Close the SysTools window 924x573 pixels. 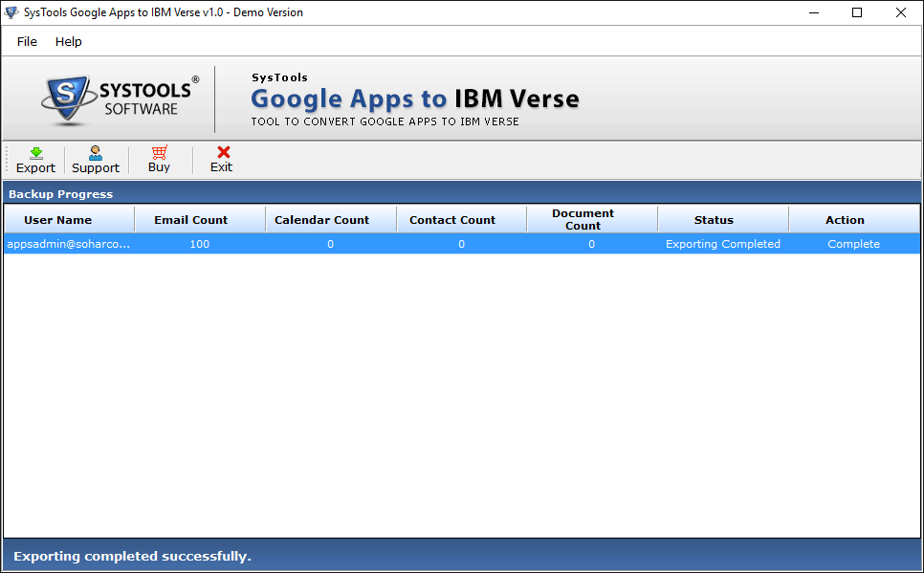[901, 12]
